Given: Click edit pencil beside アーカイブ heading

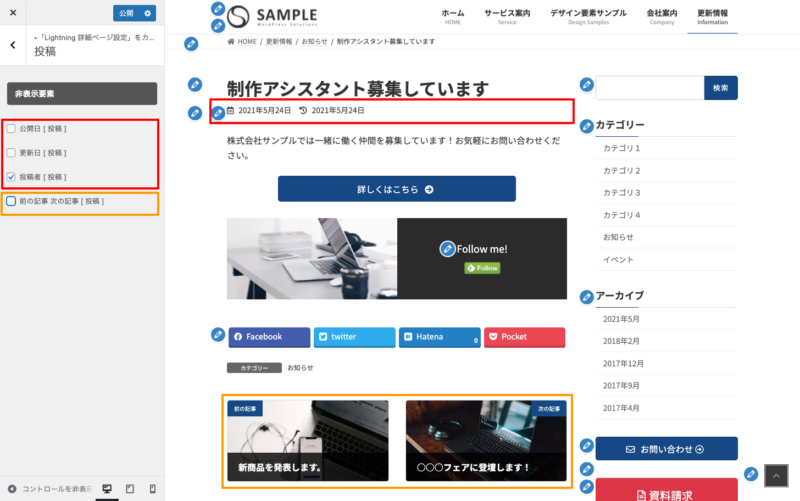Looking at the screenshot, I should pos(586,297).
